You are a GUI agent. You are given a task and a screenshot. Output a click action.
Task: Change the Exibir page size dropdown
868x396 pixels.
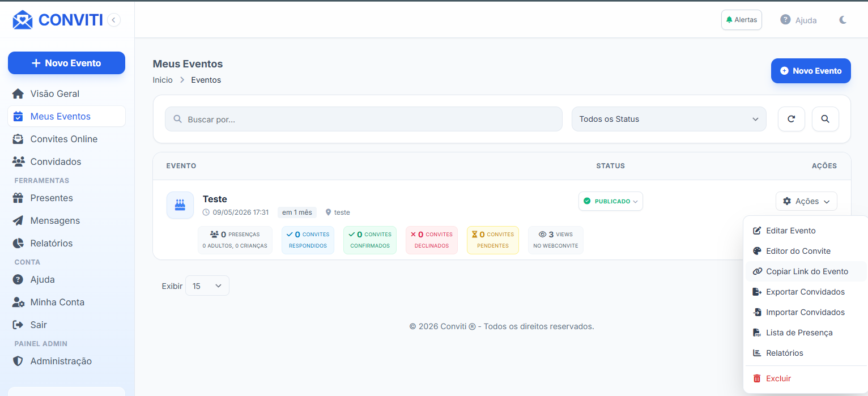click(x=207, y=286)
